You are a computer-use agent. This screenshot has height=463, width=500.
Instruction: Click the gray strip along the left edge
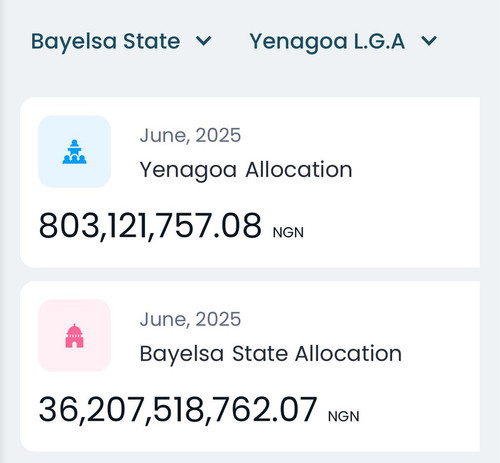coord(3,231)
